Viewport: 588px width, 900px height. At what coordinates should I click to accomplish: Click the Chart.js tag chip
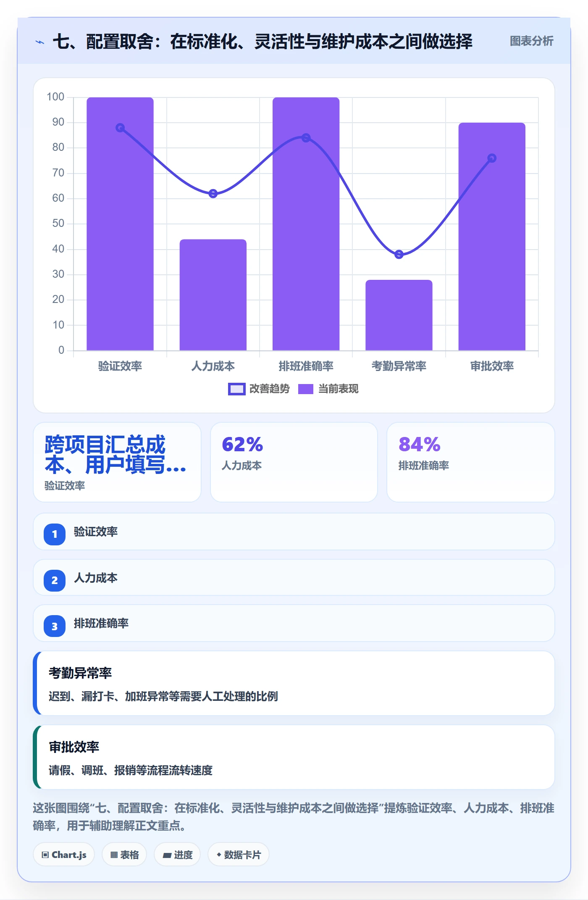[64, 855]
